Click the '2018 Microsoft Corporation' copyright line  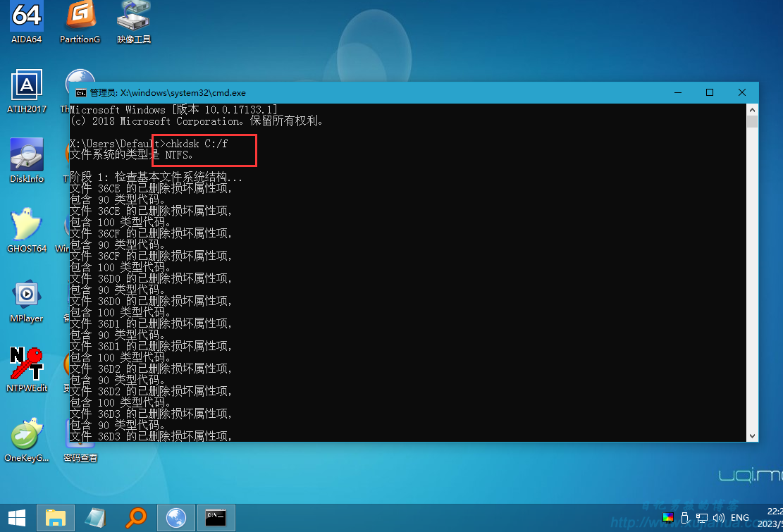197,121
